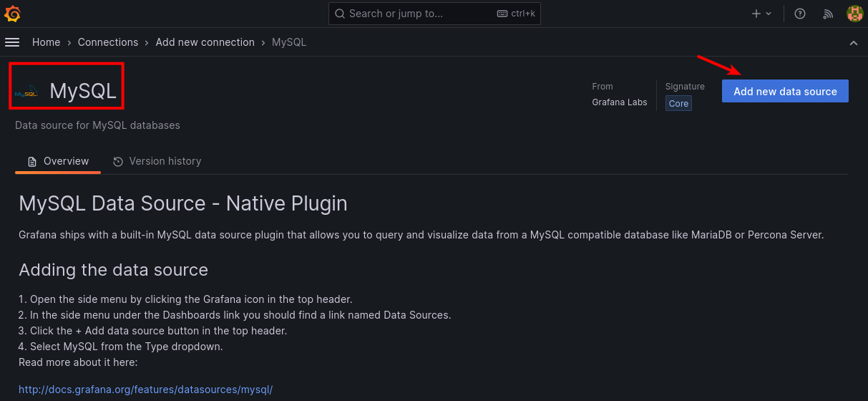Click the Core signature badge

(678, 103)
